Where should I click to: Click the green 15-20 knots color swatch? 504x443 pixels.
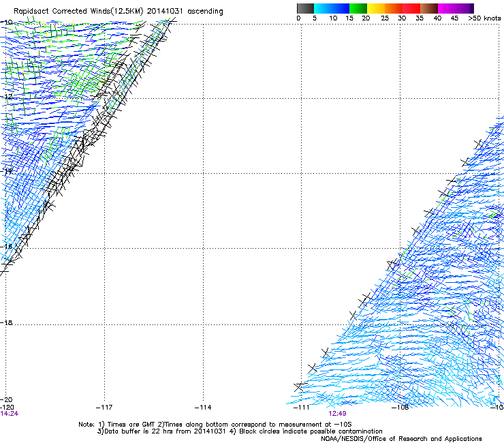pos(358,8)
